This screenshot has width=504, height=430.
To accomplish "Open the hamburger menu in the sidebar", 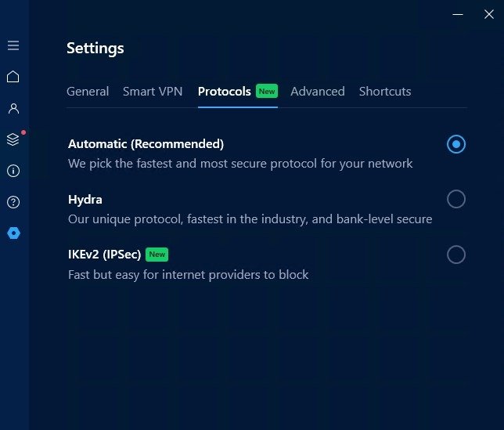I will coord(13,45).
